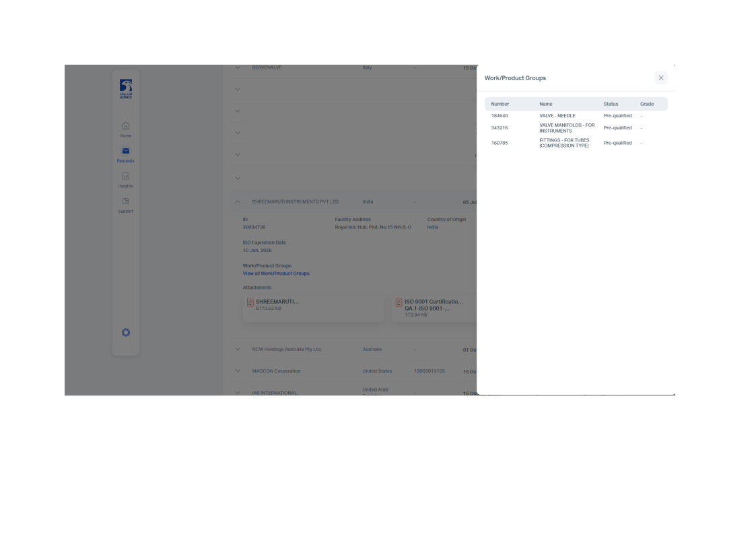Expand the IAS INTERNATIONAL row
The height and width of the screenshot is (535, 756).
[x=237, y=392]
